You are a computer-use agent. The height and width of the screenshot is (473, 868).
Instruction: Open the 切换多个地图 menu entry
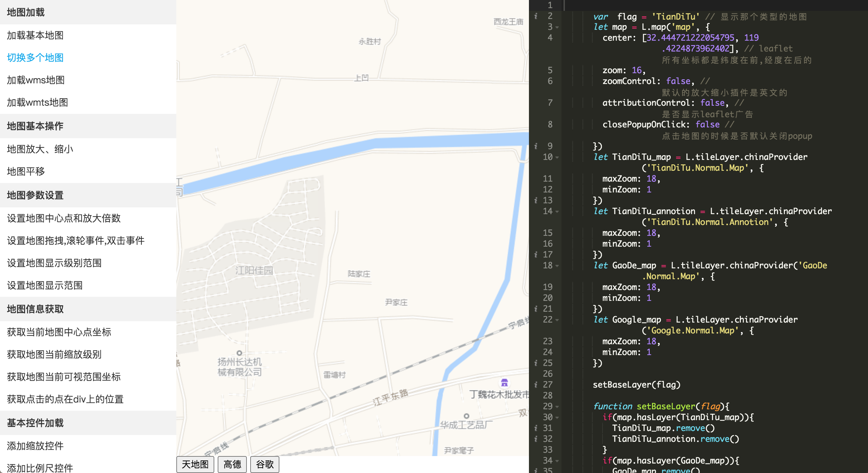(x=35, y=58)
